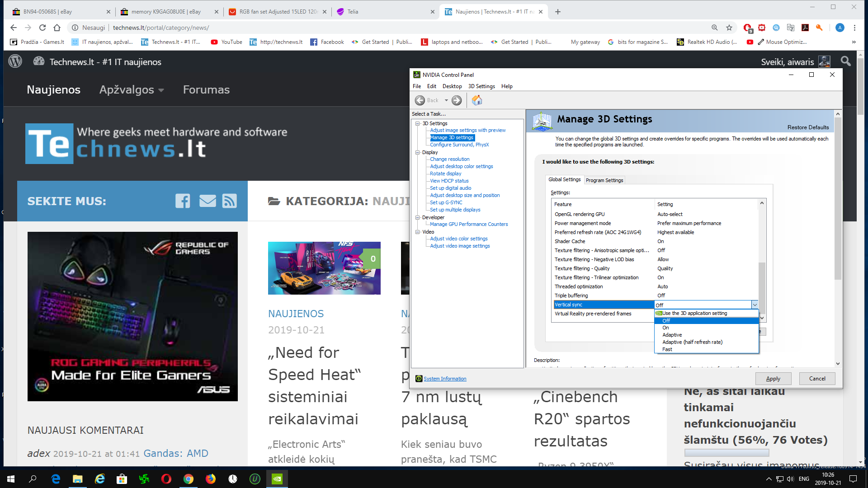Go to Chrome home page icon
This screenshot has width=868, height=488.
tap(57, 28)
